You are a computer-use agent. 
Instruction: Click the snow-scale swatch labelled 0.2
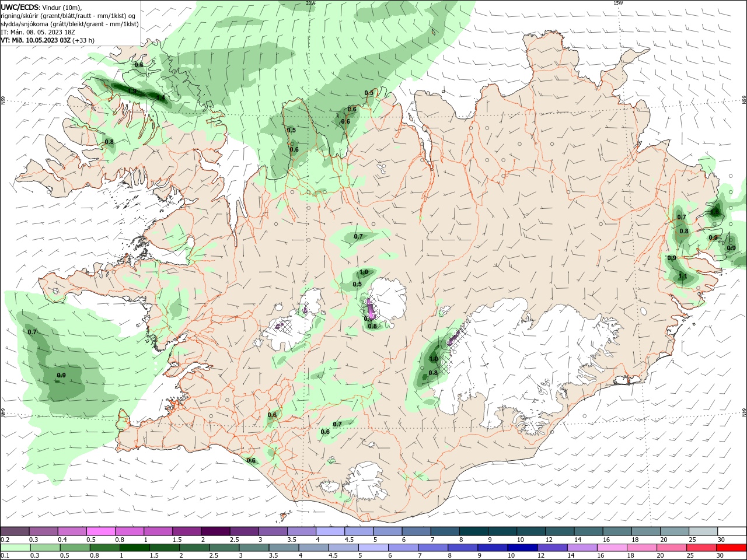click(x=15, y=531)
